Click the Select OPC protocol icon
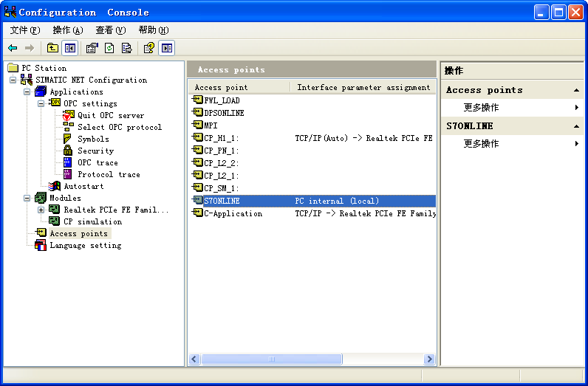 pyautogui.click(x=68, y=127)
